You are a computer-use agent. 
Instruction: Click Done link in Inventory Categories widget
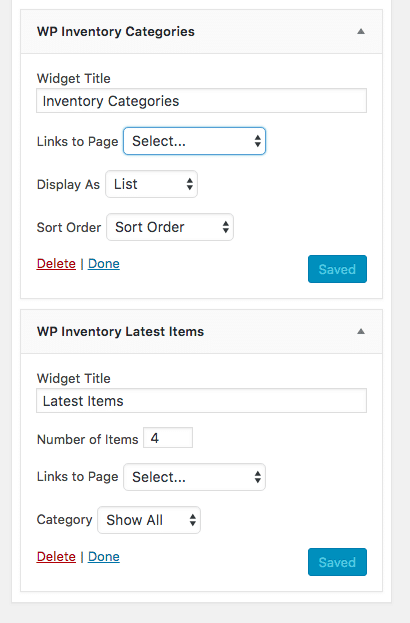104,264
